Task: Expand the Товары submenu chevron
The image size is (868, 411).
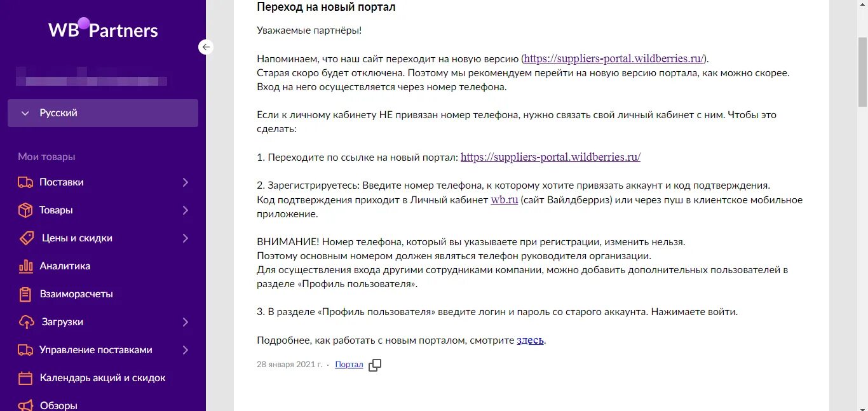Action: 186,210
